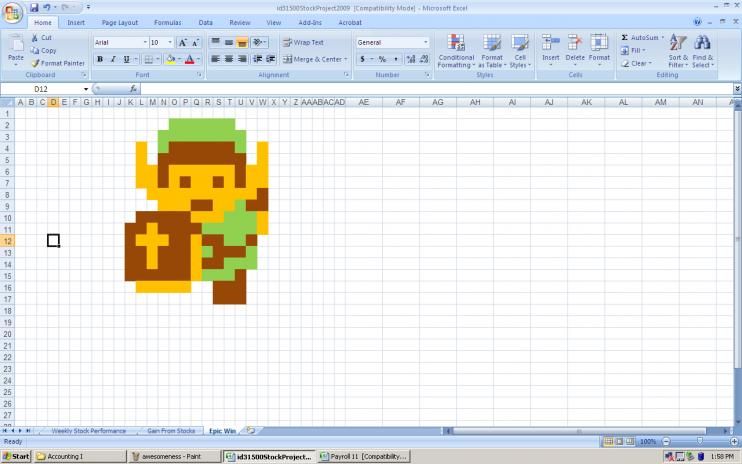Open the Clear dropdown

click(x=636, y=63)
